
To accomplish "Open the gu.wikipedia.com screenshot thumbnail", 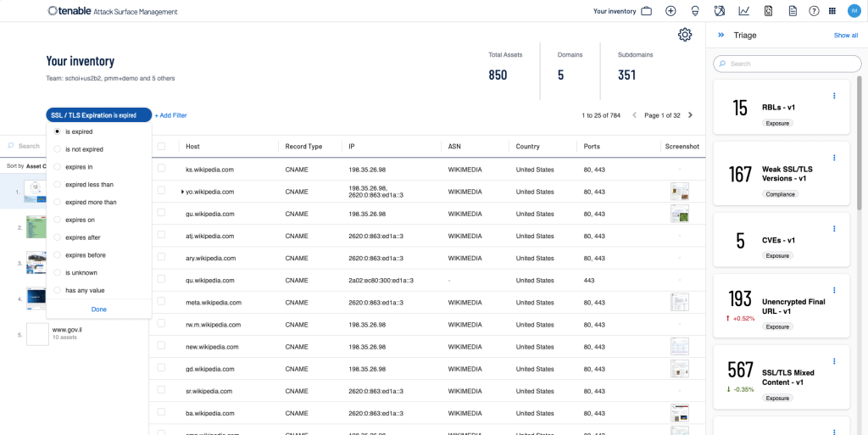I will point(679,214).
